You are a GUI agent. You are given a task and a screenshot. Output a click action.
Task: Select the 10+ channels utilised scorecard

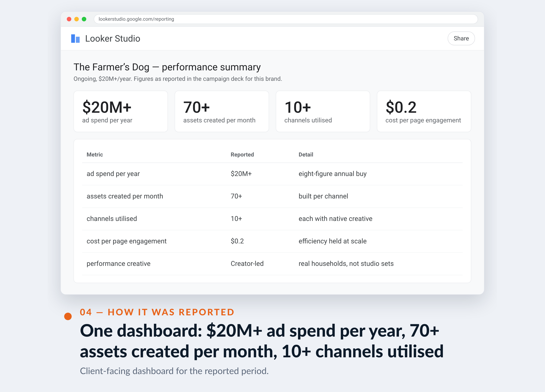323,111
